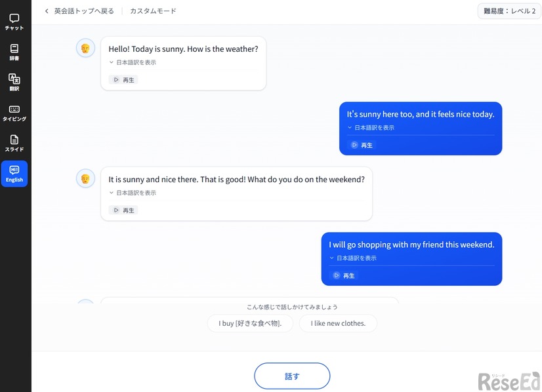
Task: Select the "I like new clothes." suggestion
Action: (338, 323)
